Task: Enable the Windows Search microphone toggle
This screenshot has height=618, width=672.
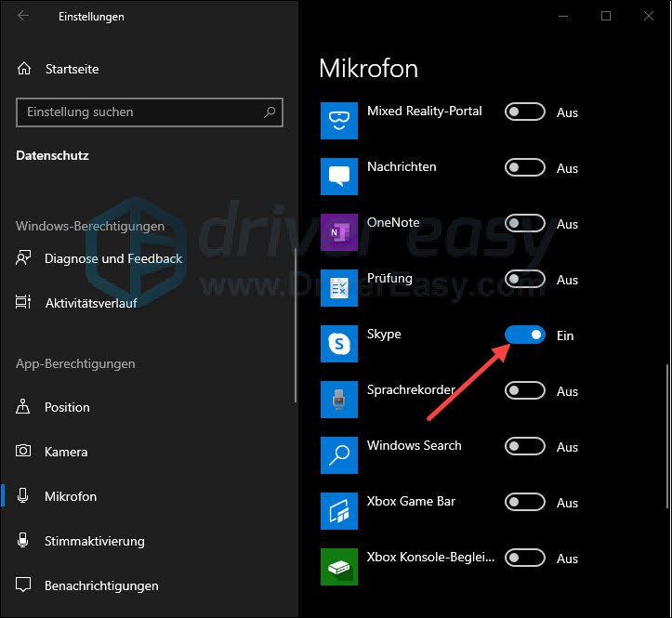Action: [525, 447]
